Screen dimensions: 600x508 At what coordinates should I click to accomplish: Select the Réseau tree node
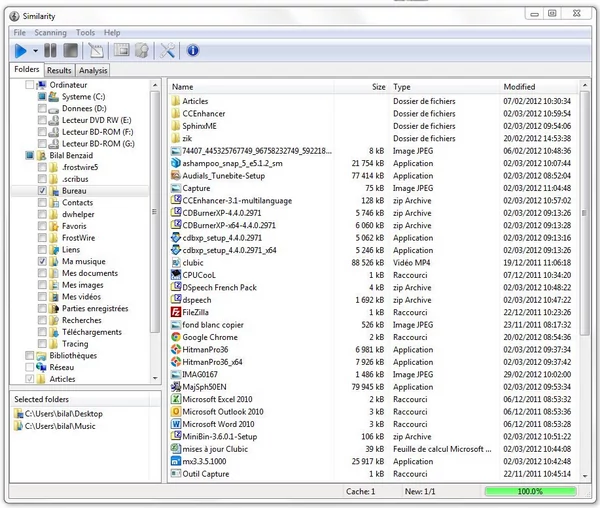[x=62, y=367]
